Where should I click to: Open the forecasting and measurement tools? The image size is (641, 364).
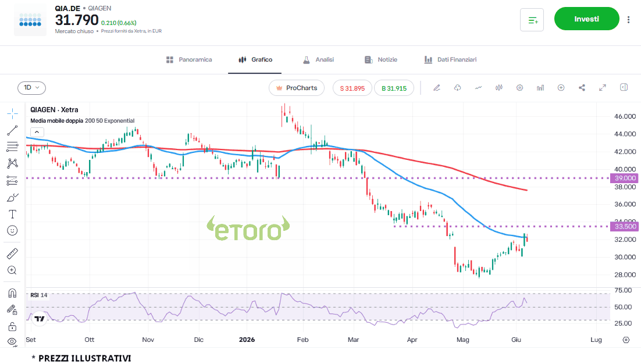click(x=12, y=181)
